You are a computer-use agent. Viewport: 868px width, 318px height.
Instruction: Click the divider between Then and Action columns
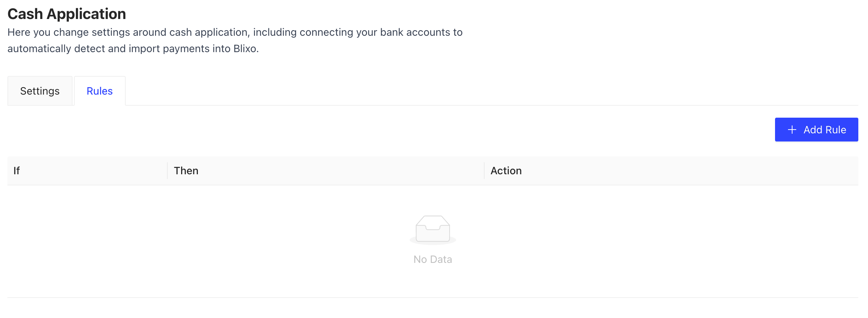click(x=484, y=171)
